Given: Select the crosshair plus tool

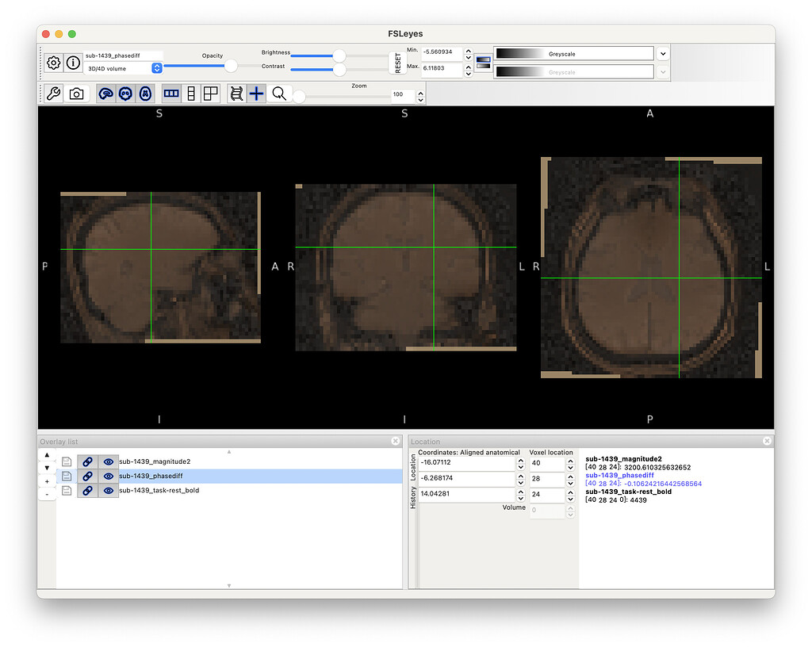Looking at the screenshot, I should coord(256,94).
